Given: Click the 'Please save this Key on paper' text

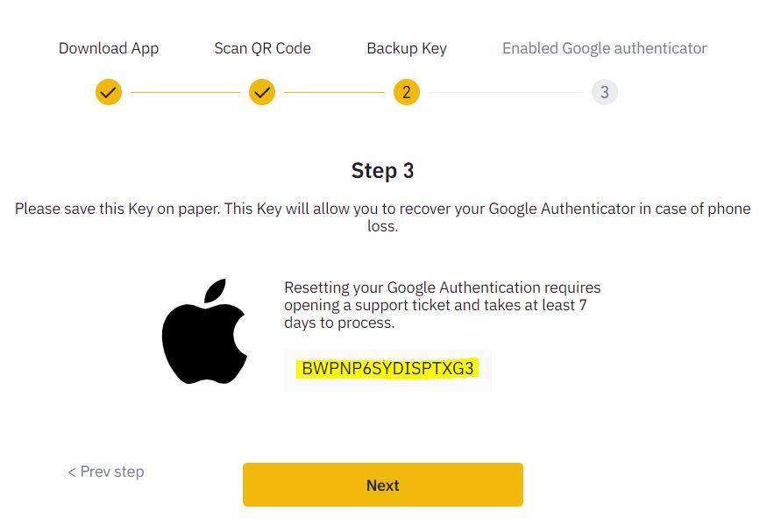Looking at the screenshot, I should pyautogui.click(x=117, y=209).
